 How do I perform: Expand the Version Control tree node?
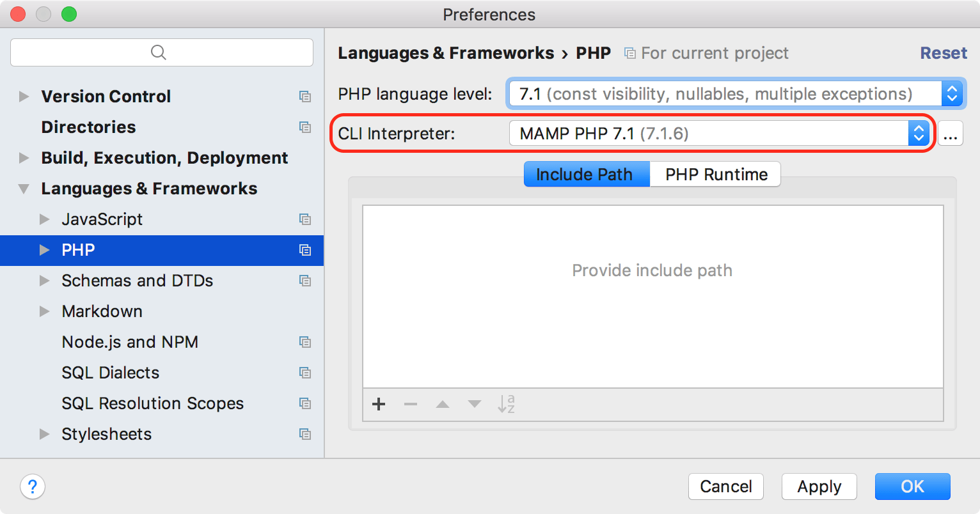click(x=24, y=97)
